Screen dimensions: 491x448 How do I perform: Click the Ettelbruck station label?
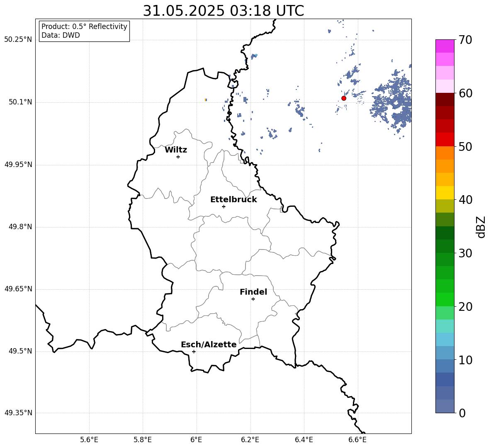pyautogui.click(x=233, y=200)
